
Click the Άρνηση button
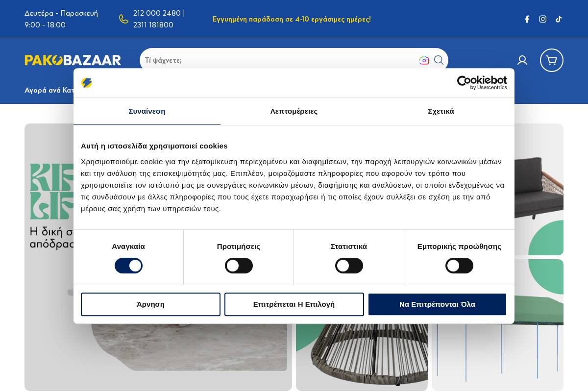(150, 304)
